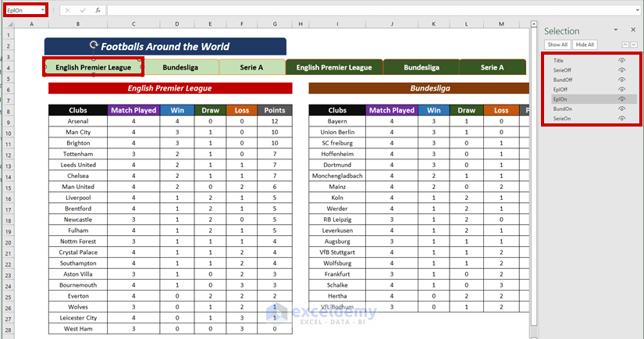
Task: Select EplOff in the object list
Action: click(560, 90)
